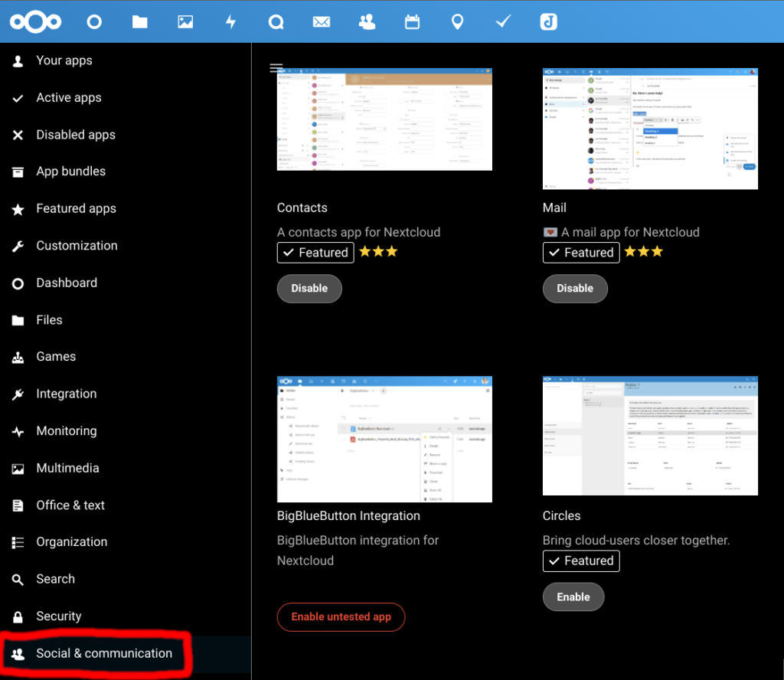The width and height of the screenshot is (784, 680).
Task: Open the Contacts app screenshot preview
Action: coord(384,119)
